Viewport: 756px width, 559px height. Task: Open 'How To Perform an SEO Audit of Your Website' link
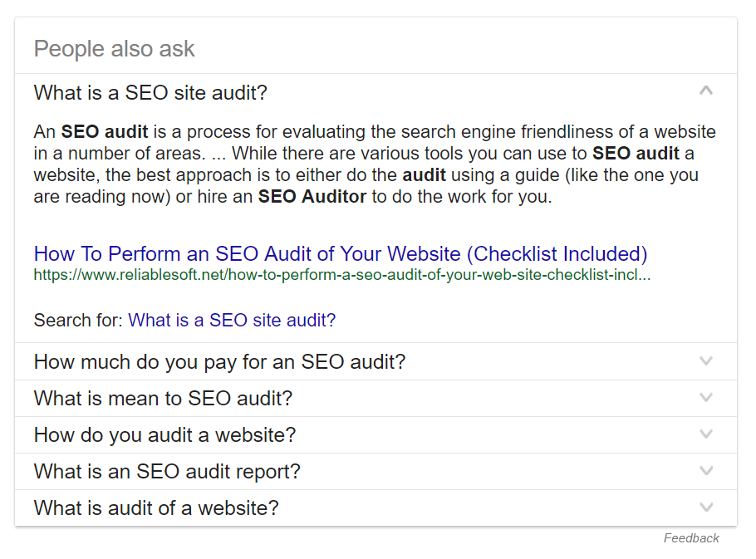point(341,254)
